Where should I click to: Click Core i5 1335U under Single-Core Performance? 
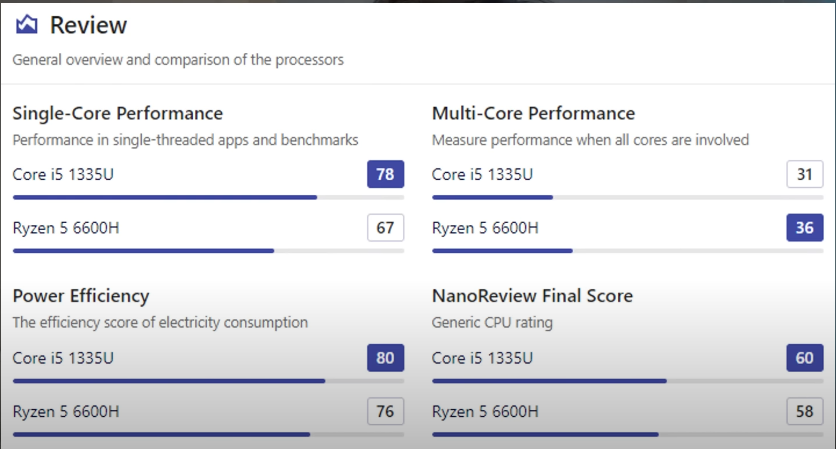pos(63,174)
